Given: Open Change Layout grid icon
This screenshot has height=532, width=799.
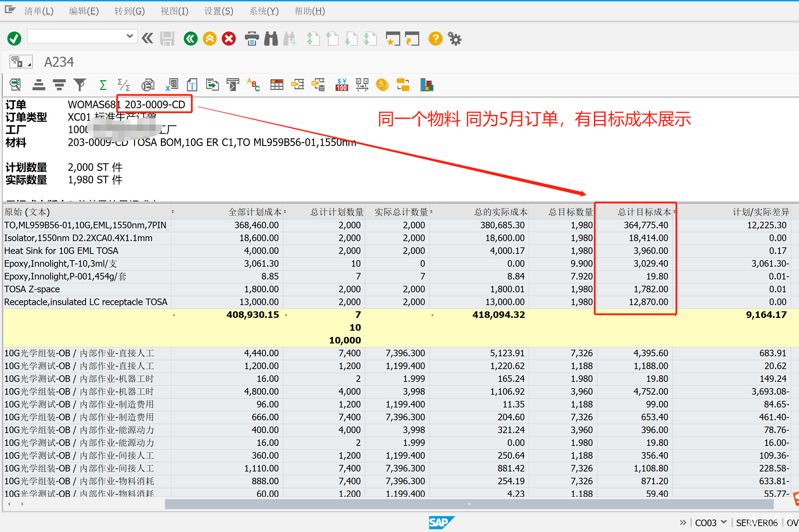Looking at the screenshot, I should pos(277,85).
